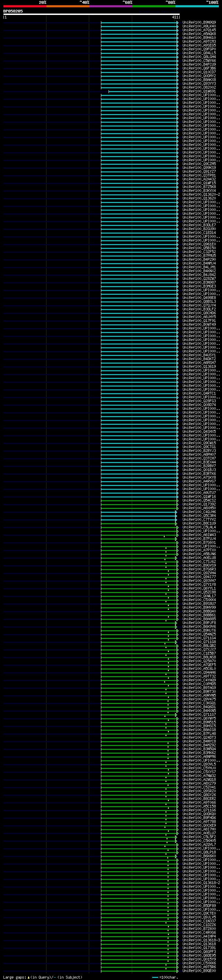Select the UniRef100_Q99KS9 label
Image resolution: width=222 pixels, height=980 pixels.
coord(199,168)
